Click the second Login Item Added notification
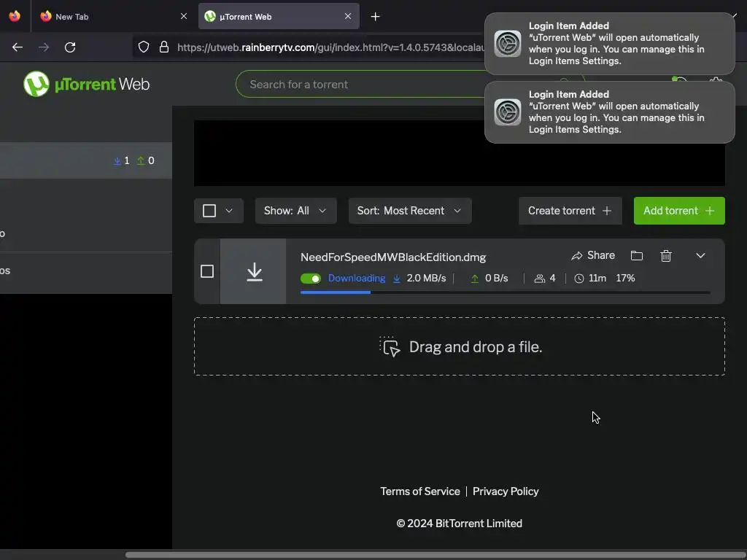Screen dimensions: 747x560 point(609,112)
